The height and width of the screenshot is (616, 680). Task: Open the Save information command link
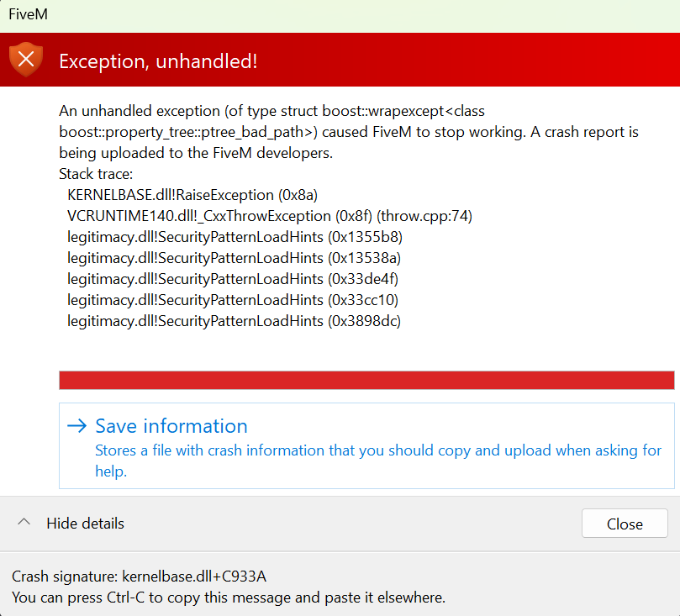point(366,445)
